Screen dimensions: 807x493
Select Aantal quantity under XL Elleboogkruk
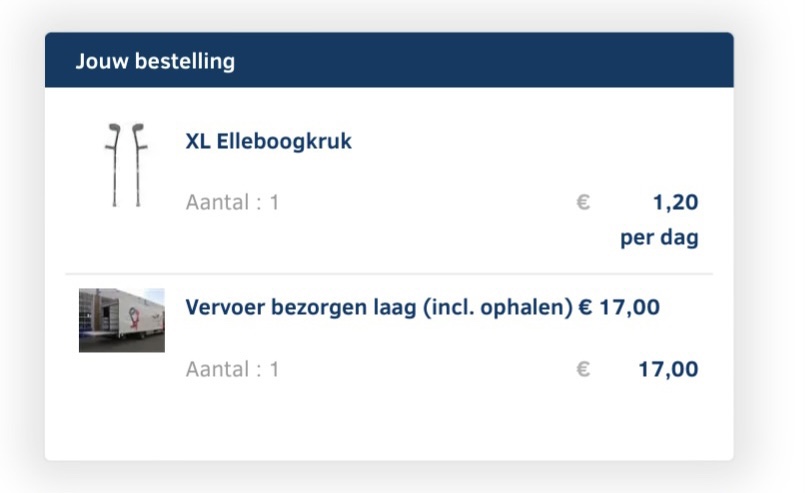click(232, 202)
